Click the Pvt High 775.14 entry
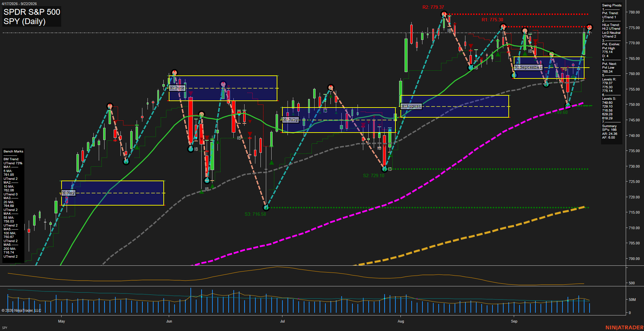The height and width of the screenshot is (331, 644). pyautogui.click(x=608, y=50)
